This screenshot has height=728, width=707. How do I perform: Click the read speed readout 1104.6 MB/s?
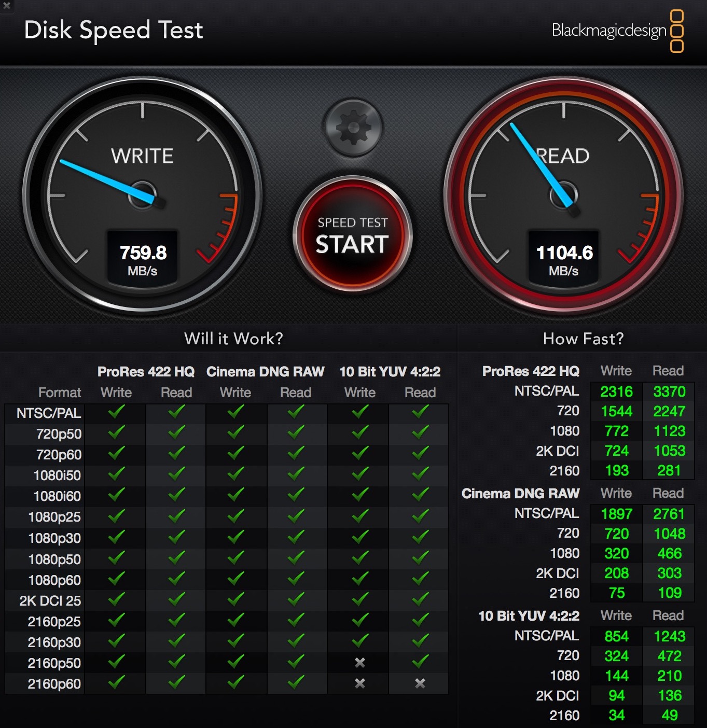564,259
